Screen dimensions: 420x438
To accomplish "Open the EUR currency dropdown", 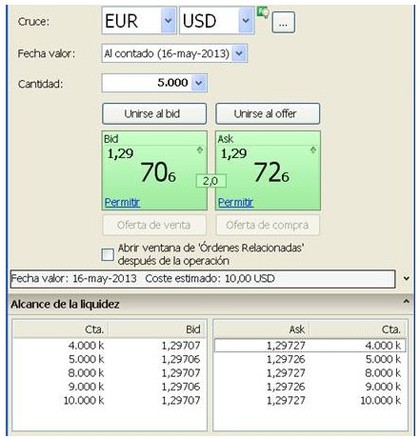I will 169,21.
